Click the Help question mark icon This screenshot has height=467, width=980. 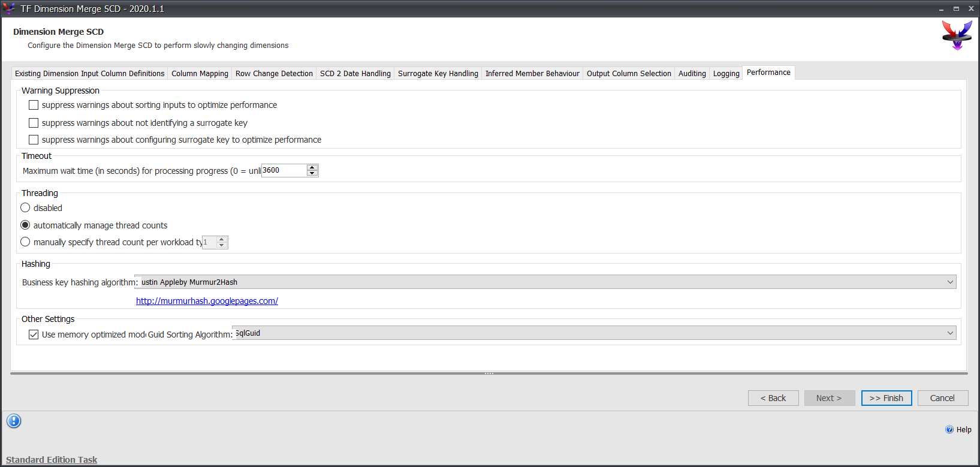pos(949,429)
